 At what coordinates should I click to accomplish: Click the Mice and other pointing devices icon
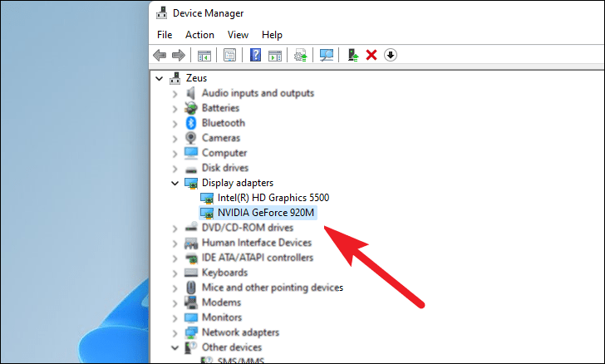pos(191,288)
